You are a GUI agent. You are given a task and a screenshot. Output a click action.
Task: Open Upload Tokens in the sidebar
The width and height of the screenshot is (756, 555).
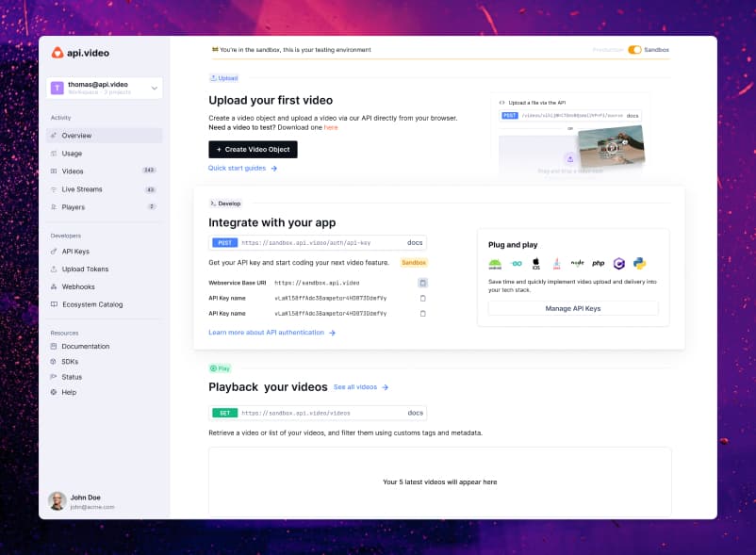pos(85,269)
